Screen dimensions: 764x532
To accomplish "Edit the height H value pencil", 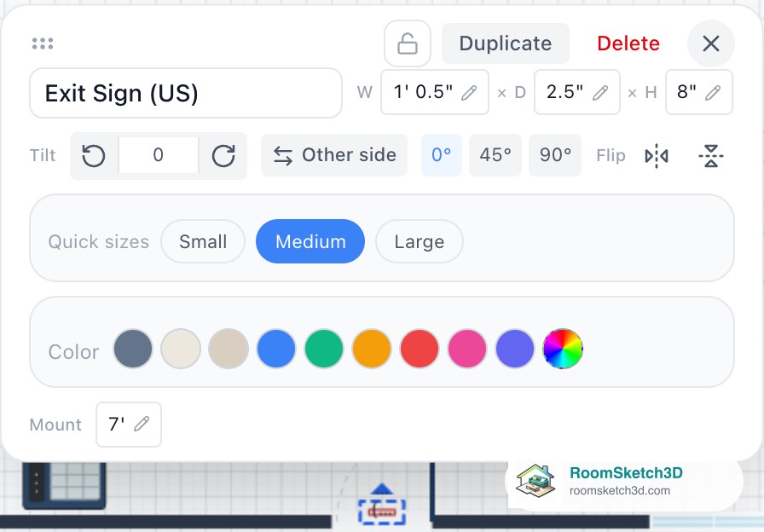I will coord(712,93).
